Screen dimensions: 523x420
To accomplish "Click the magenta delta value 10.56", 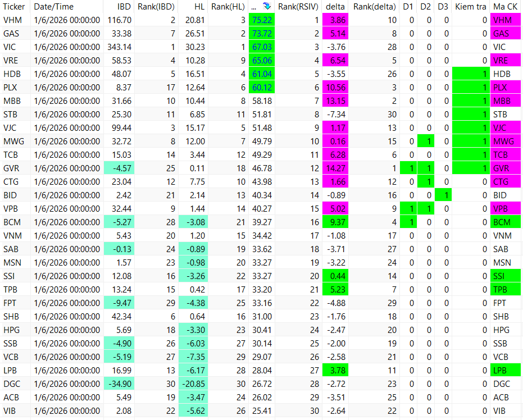I will [x=335, y=88].
